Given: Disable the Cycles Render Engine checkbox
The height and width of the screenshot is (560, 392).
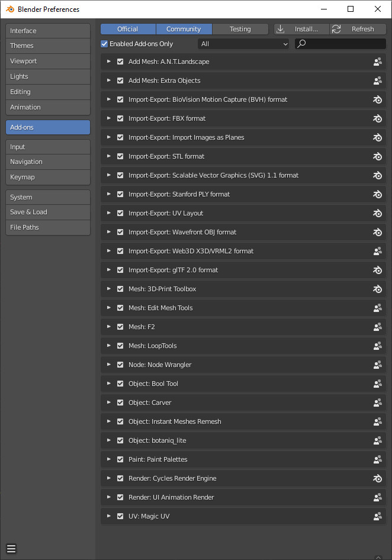Looking at the screenshot, I should [x=120, y=478].
